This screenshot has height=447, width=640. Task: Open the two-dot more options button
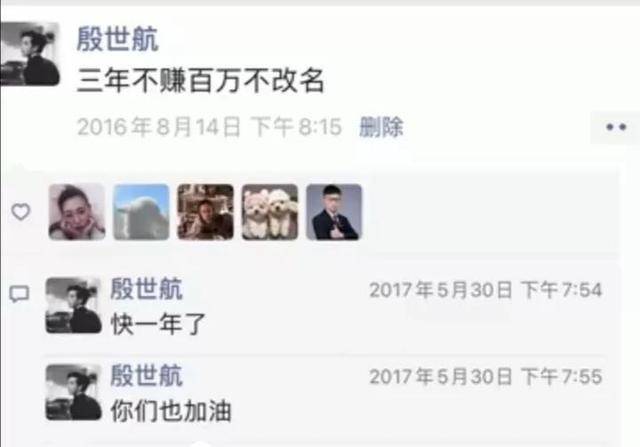[x=615, y=127]
